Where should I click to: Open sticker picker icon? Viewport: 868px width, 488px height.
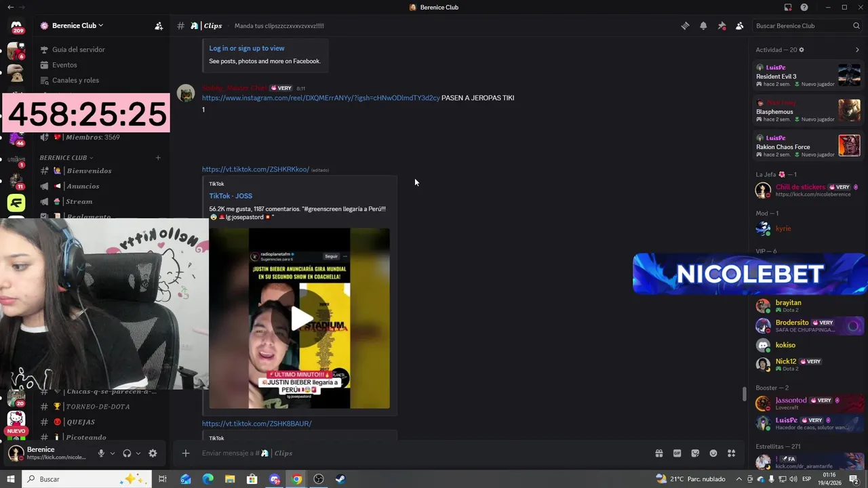tap(695, 453)
